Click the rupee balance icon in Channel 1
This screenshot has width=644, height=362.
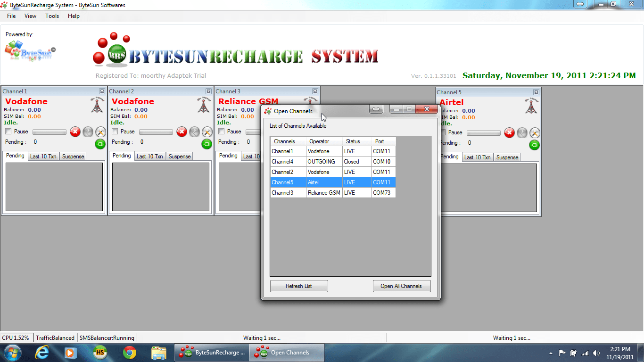[88, 132]
